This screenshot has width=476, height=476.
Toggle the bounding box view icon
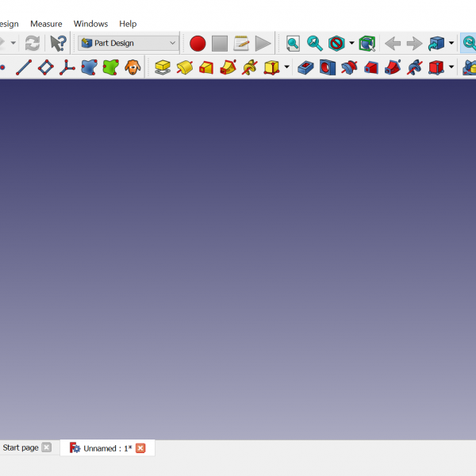[367, 43]
